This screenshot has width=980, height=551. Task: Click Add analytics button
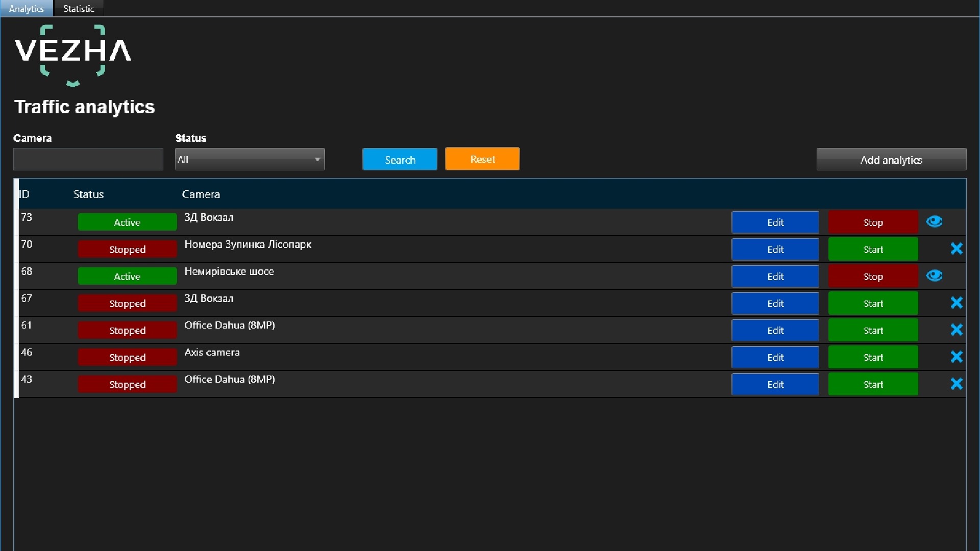pos(891,160)
